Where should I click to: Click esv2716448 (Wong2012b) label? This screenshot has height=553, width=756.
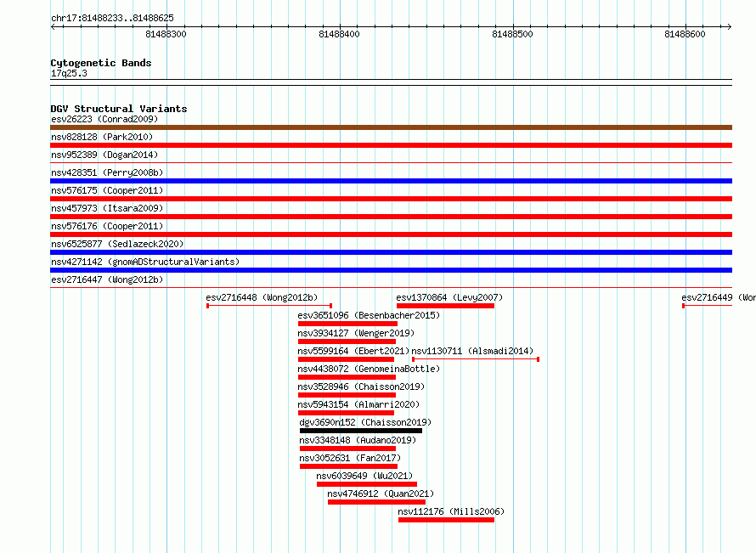click(262, 297)
